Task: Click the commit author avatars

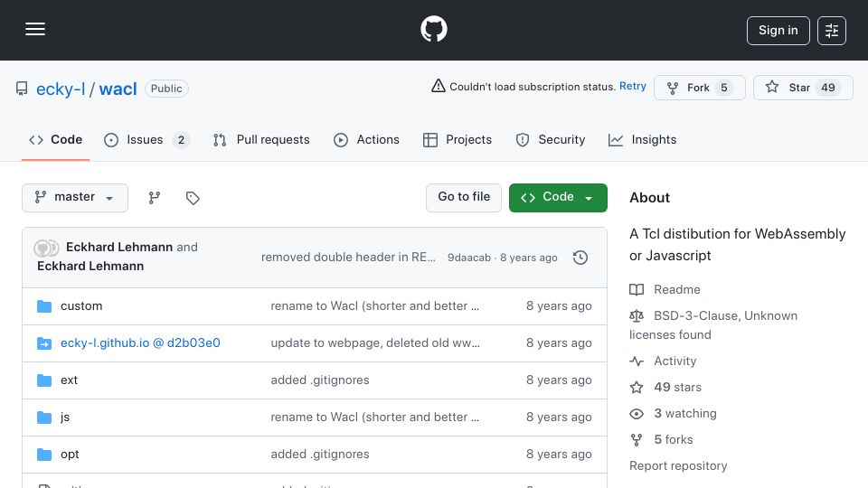Action: [46, 248]
